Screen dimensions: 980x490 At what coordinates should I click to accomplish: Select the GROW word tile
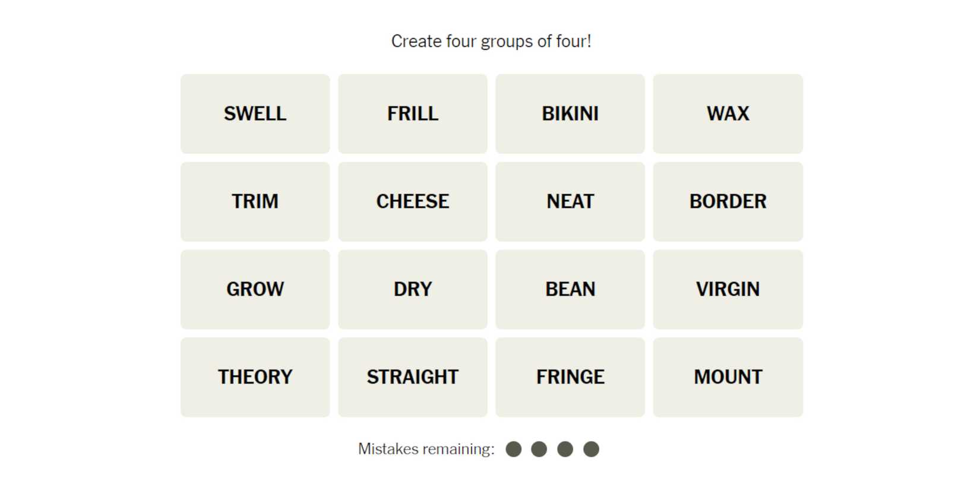click(255, 289)
